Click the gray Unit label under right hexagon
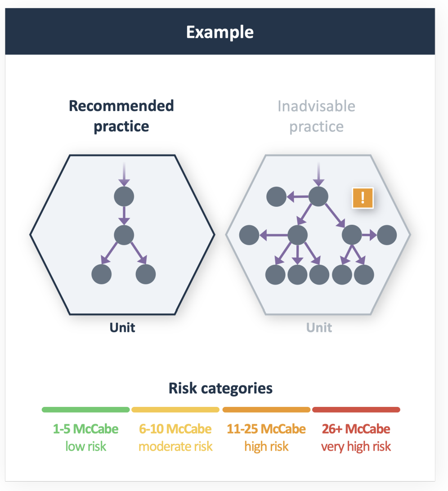This screenshot has height=491, width=448. pos(319,327)
